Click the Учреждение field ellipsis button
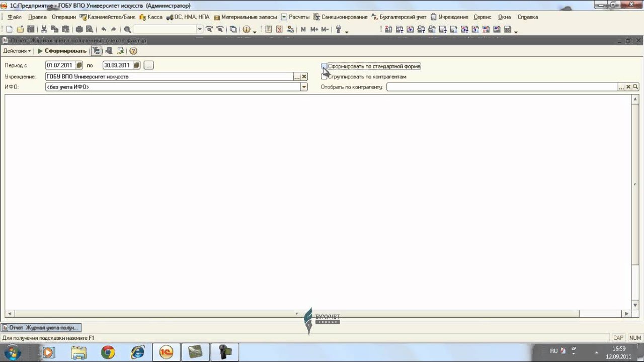 pyautogui.click(x=297, y=76)
